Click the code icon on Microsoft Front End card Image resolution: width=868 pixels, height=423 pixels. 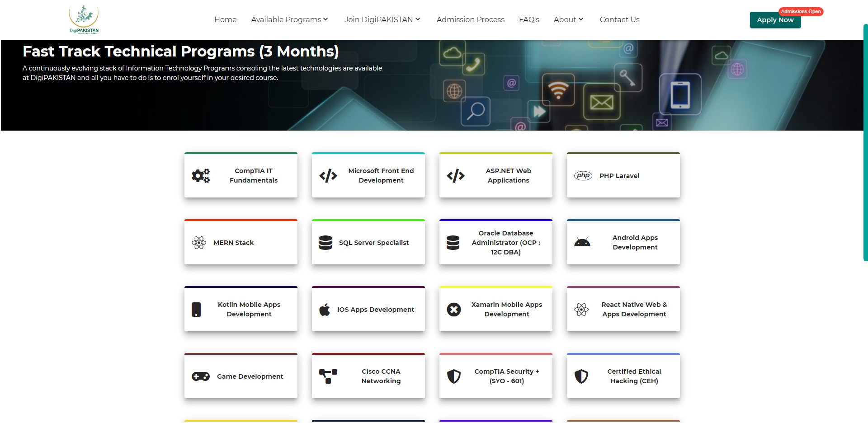coord(328,175)
